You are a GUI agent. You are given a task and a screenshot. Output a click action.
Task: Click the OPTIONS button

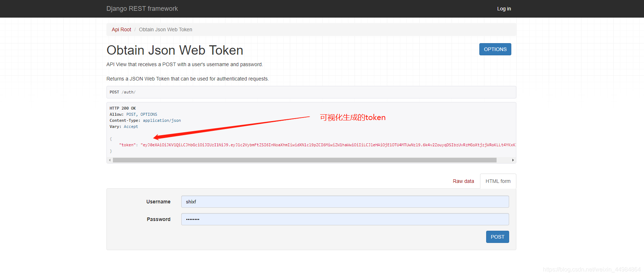click(495, 49)
